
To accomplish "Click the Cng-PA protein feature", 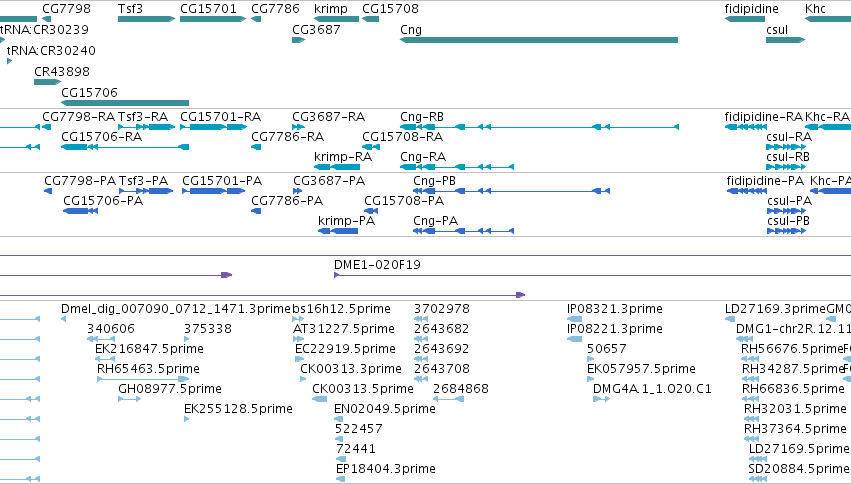I will click(463, 231).
